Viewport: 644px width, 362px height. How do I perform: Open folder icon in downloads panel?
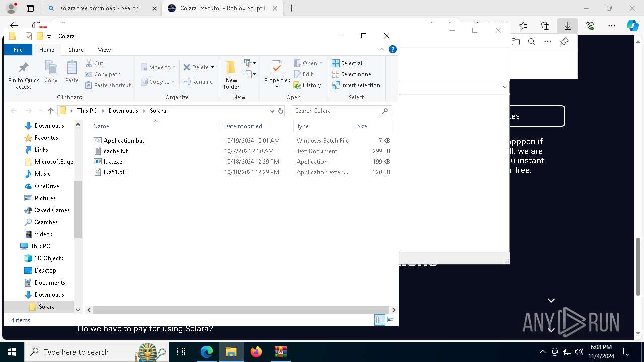[516, 42]
